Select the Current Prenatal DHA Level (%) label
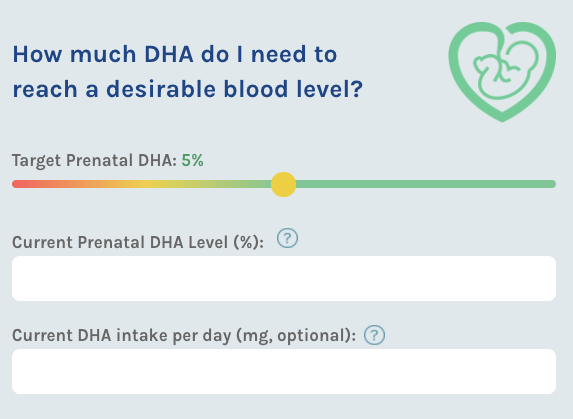573x419 pixels. 138,243
